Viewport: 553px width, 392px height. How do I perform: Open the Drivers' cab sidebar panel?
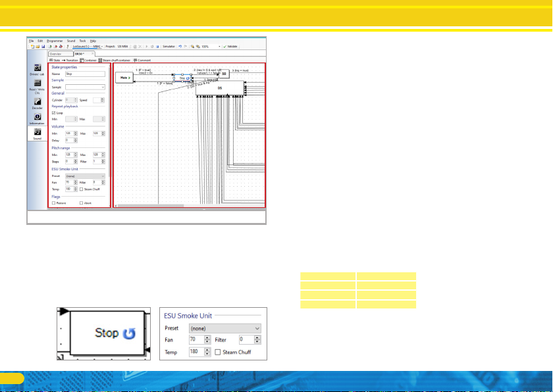coord(38,68)
